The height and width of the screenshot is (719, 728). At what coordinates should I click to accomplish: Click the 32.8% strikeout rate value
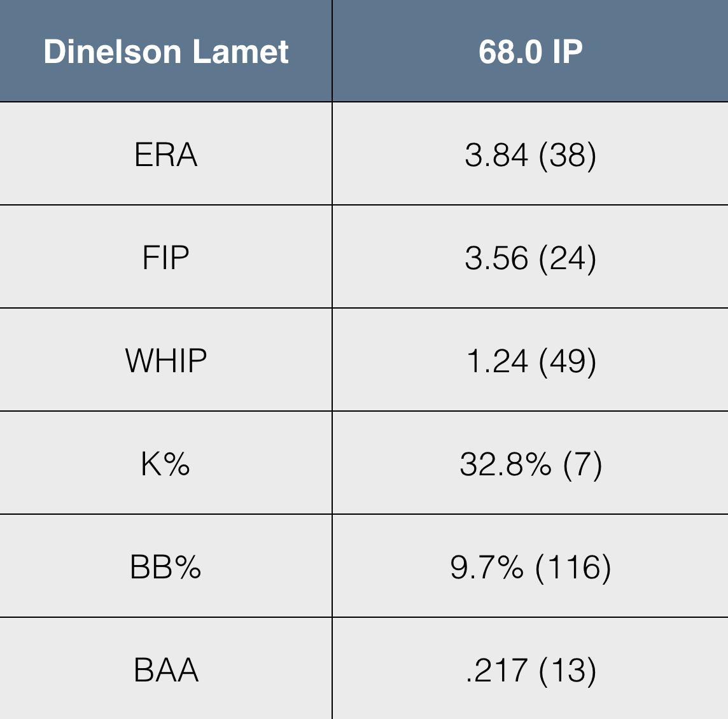pos(505,464)
